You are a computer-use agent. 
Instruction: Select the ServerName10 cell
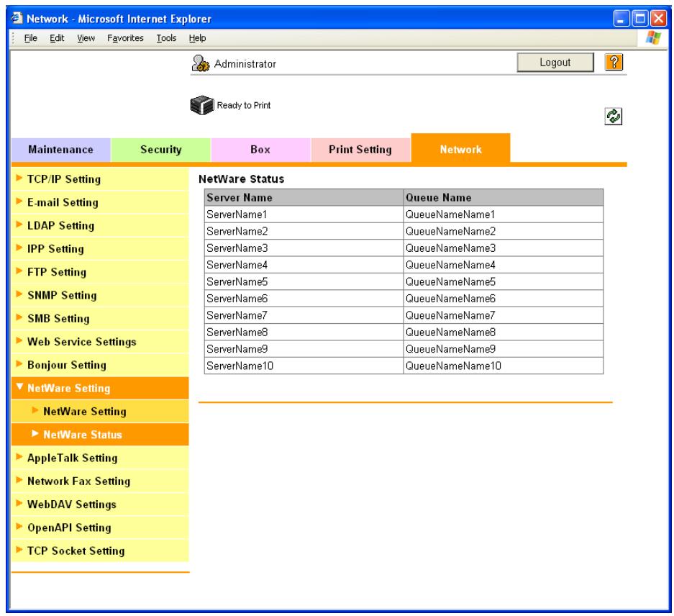click(x=304, y=366)
